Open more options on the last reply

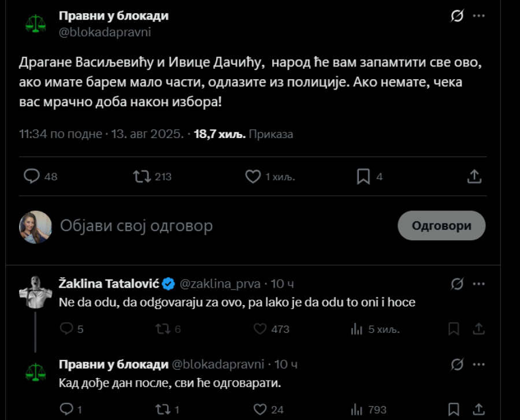coord(479,365)
